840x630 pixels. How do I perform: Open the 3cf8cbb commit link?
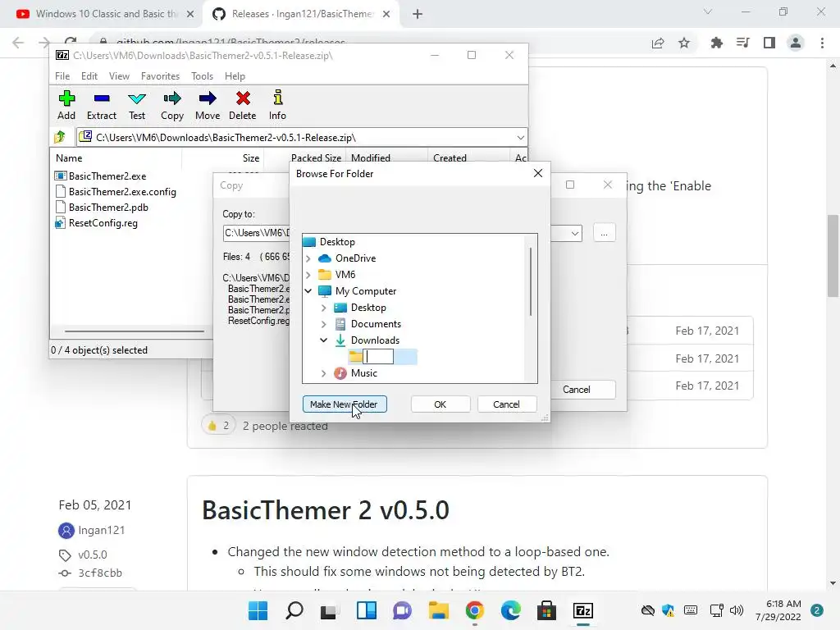[x=99, y=573]
